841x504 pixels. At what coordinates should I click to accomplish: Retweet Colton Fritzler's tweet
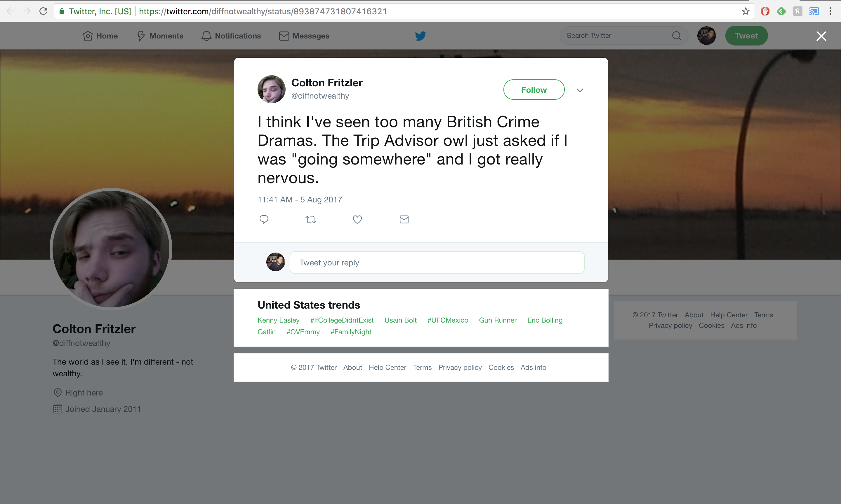tap(311, 219)
